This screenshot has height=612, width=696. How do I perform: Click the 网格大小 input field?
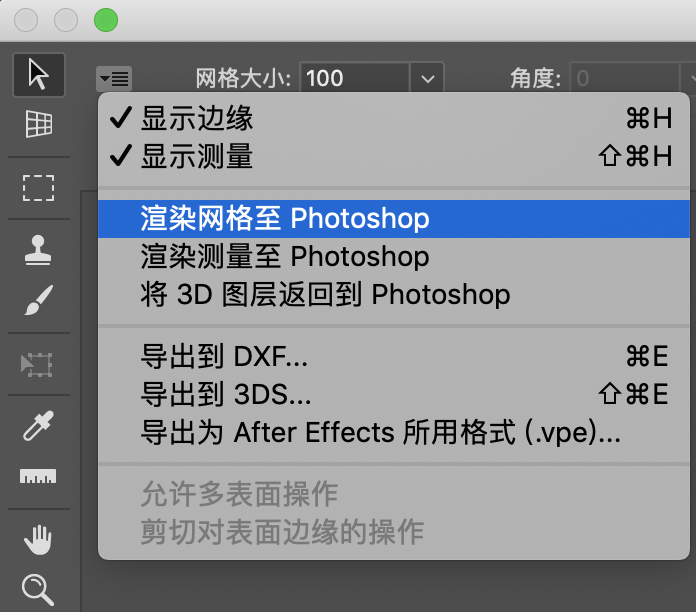pos(355,78)
